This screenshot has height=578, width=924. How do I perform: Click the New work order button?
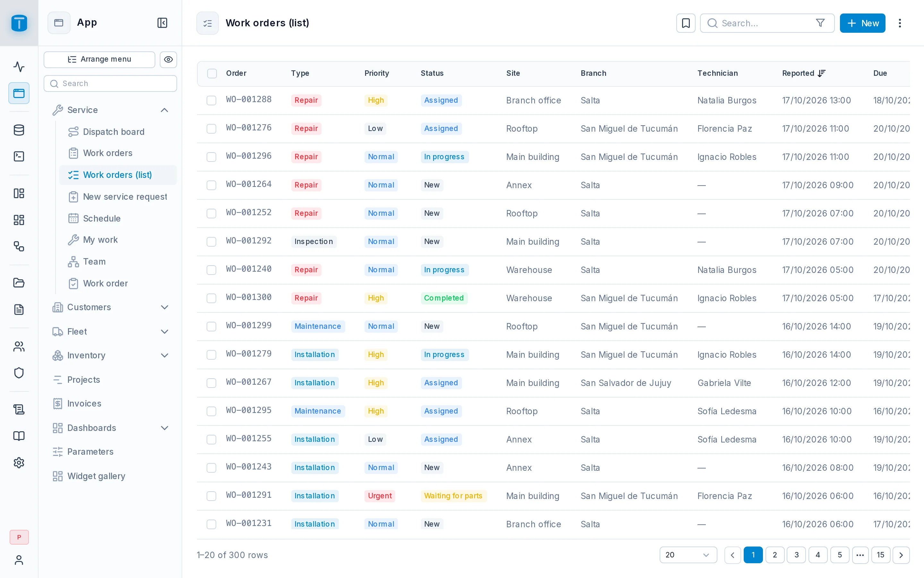coord(862,23)
